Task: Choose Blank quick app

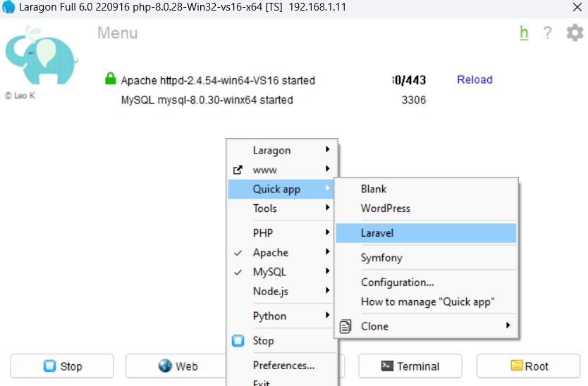Action: point(426,189)
